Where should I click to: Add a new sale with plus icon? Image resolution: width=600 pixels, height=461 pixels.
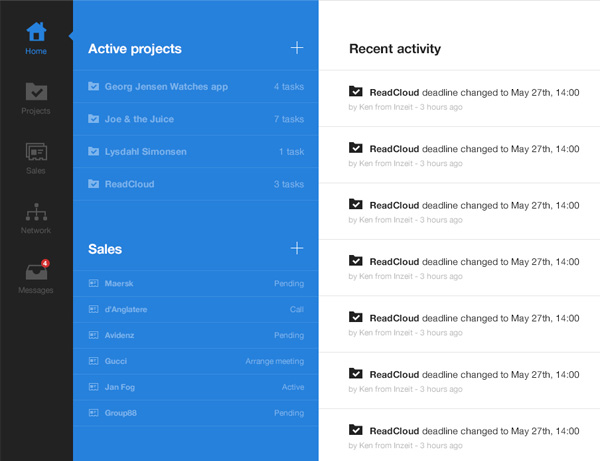point(296,248)
